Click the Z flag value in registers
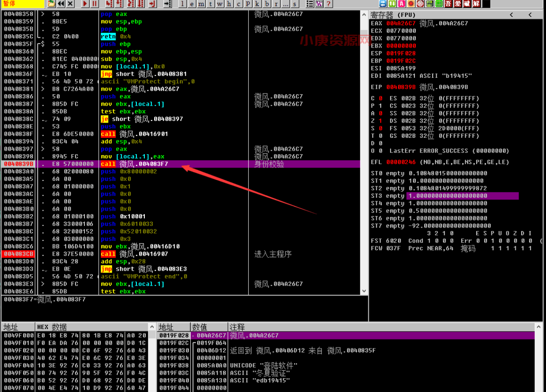Viewport: 546px width, 392px height. coord(381,121)
